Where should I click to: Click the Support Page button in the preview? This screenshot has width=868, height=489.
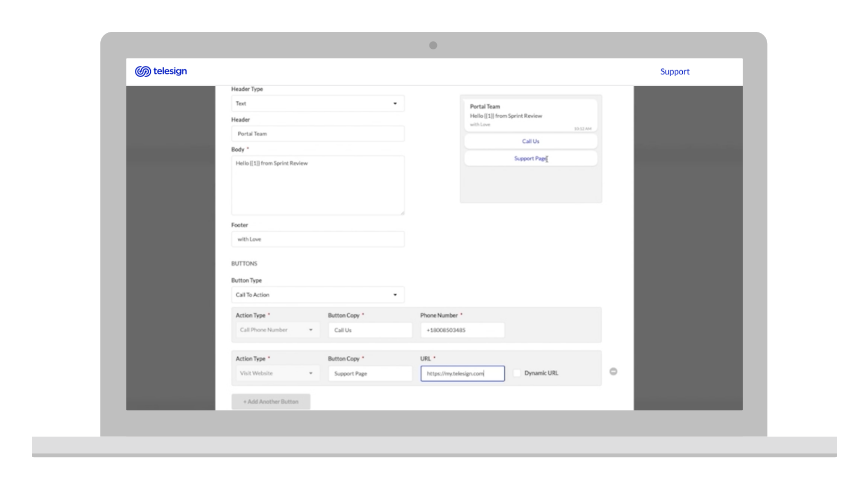pyautogui.click(x=530, y=158)
